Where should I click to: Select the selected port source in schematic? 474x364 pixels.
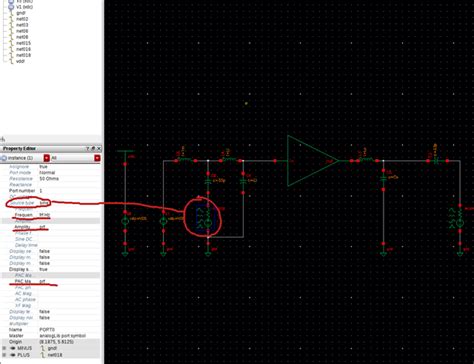(x=206, y=218)
